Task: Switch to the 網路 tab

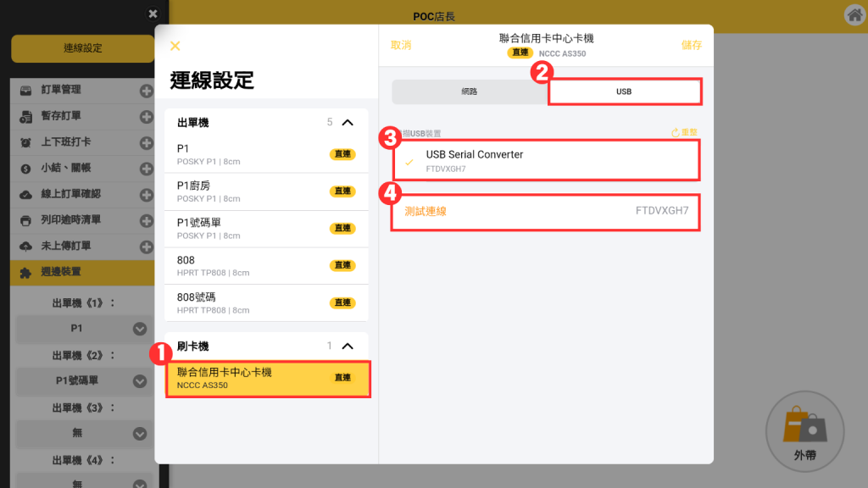Action: coord(470,91)
